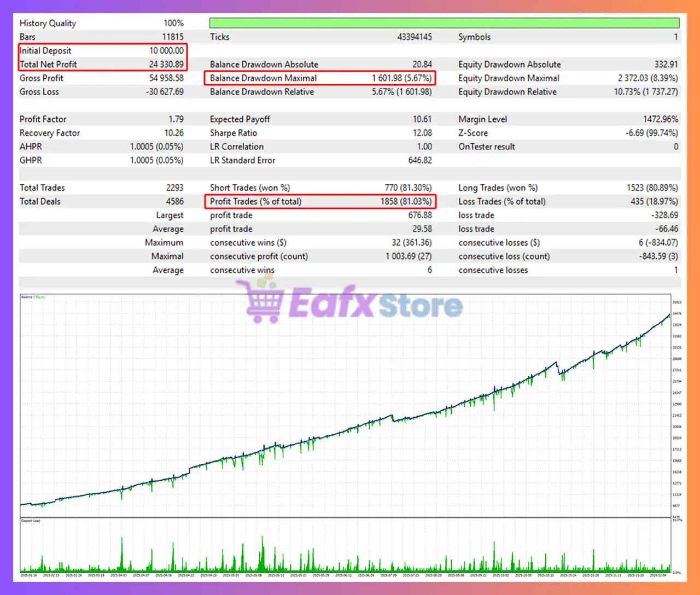This screenshot has height=595, width=700.
Task: Click the Total Trades value 2293
Action: coord(174,188)
